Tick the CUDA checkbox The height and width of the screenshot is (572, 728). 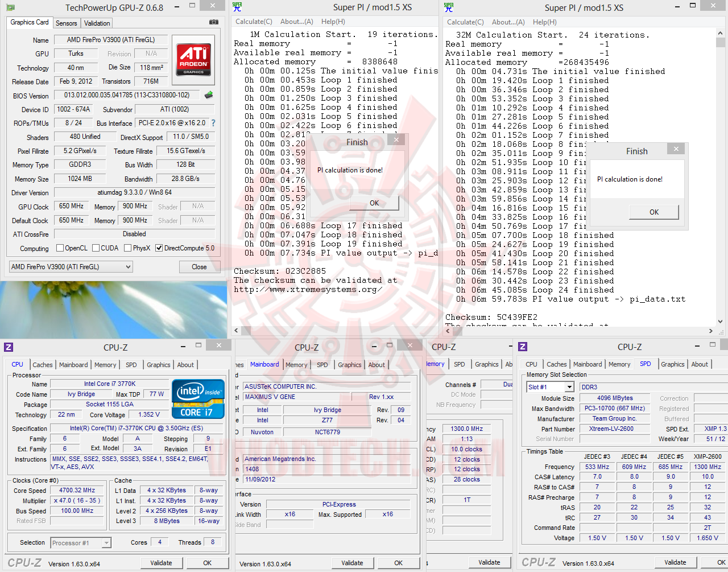pyautogui.click(x=96, y=248)
